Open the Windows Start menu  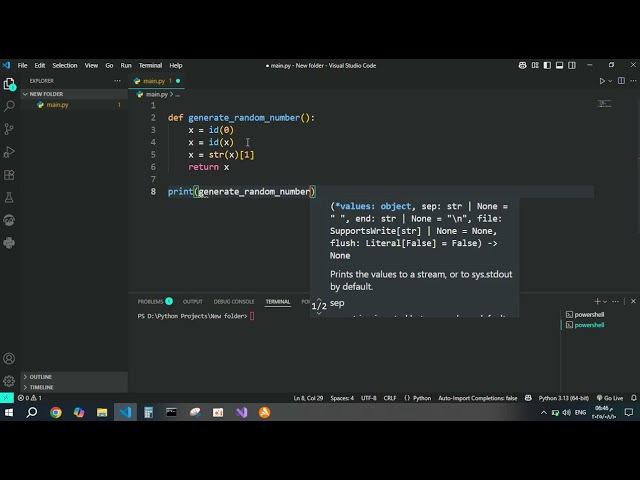click(9, 413)
